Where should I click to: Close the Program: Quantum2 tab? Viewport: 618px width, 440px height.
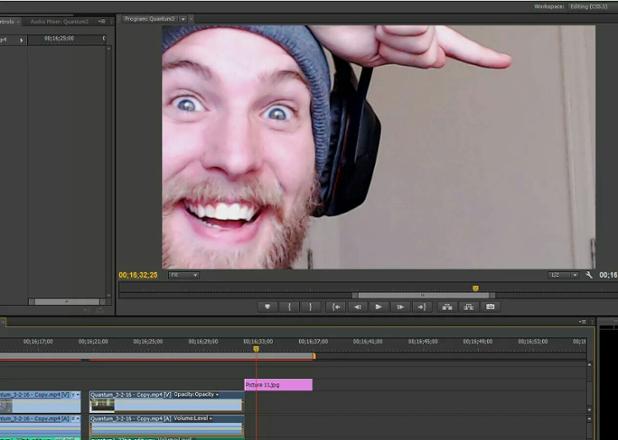pyautogui.click(x=191, y=19)
